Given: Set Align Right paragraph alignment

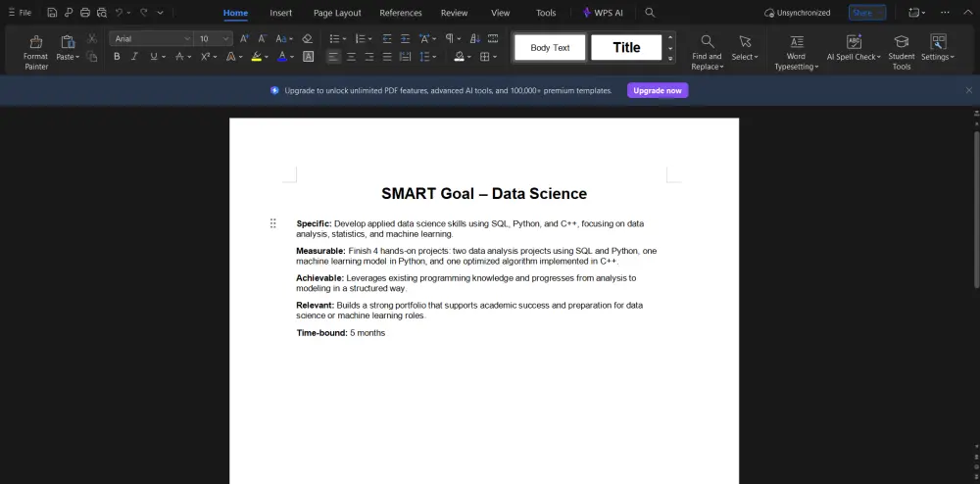Looking at the screenshot, I should click(x=369, y=56).
